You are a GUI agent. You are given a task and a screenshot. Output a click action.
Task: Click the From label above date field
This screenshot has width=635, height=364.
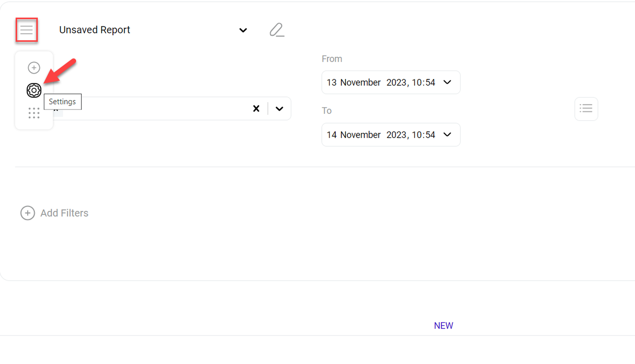[332, 59]
